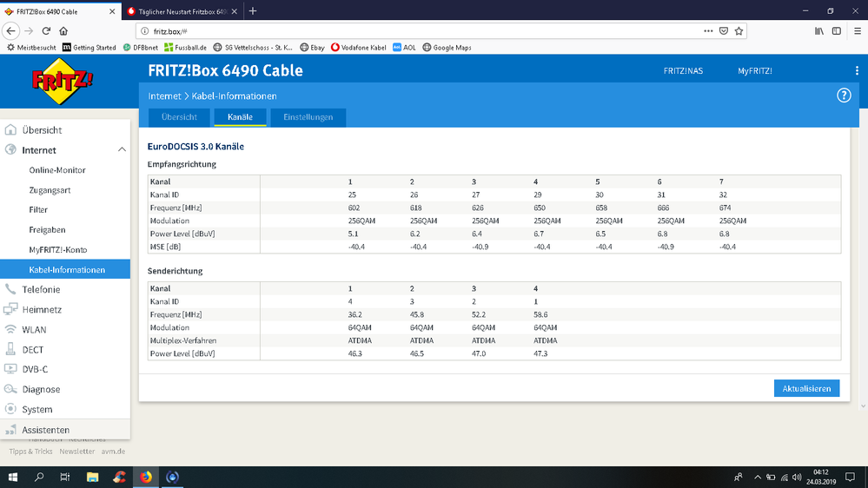This screenshot has height=488, width=868.
Task: Click the page vertical scrollbar arrow
Action: click(x=863, y=406)
